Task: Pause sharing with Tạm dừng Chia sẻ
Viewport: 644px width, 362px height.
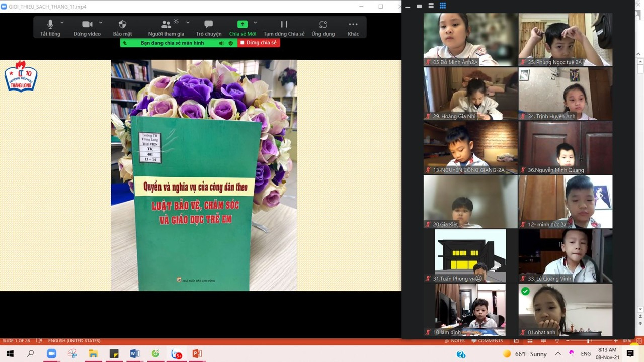Action: tap(284, 27)
